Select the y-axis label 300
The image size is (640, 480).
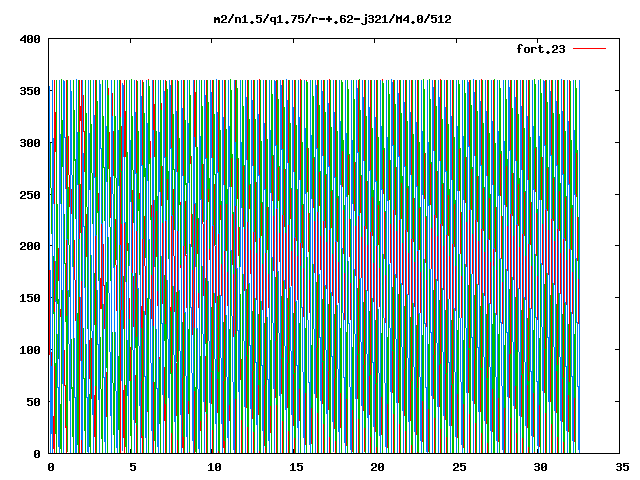pyautogui.click(x=30, y=143)
